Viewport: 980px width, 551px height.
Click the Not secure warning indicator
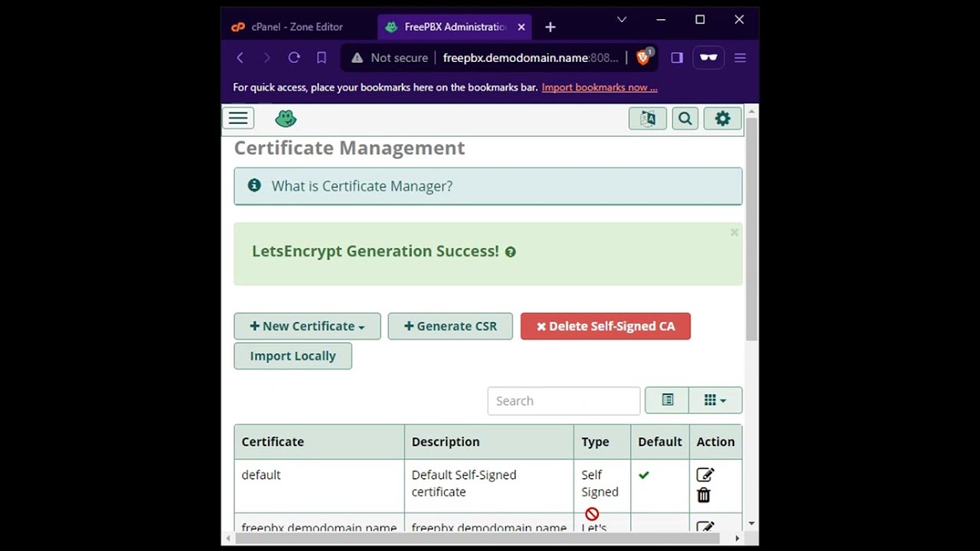coord(389,57)
